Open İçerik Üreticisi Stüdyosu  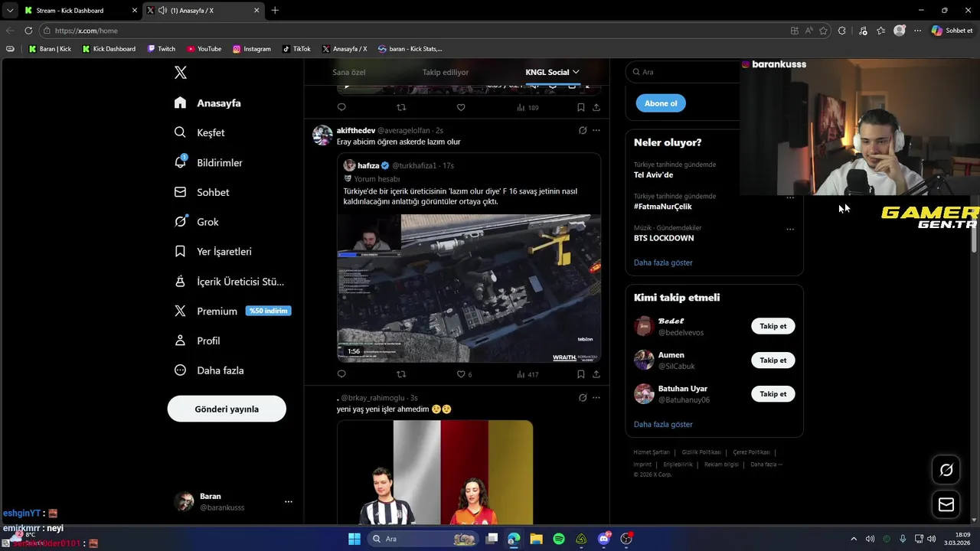coord(229,281)
